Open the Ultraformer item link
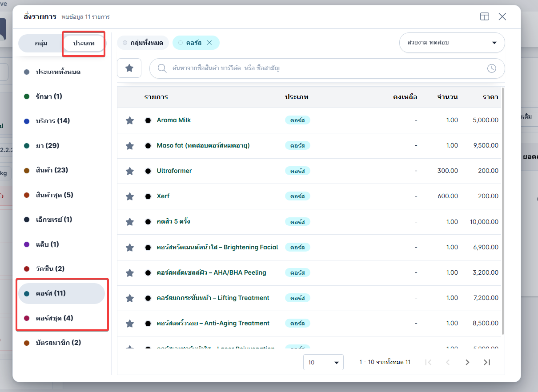The image size is (538, 392). [174, 171]
